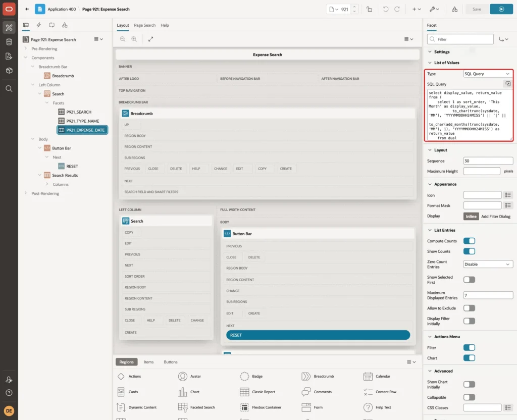This screenshot has height=420, width=517.
Task: Click the Save button
Action: click(x=477, y=9)
